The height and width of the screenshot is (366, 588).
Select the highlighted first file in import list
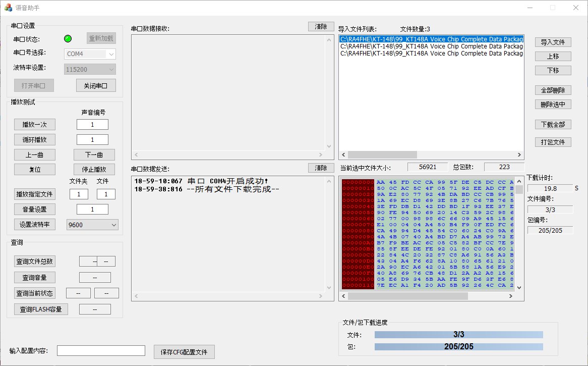coord(431,39)
